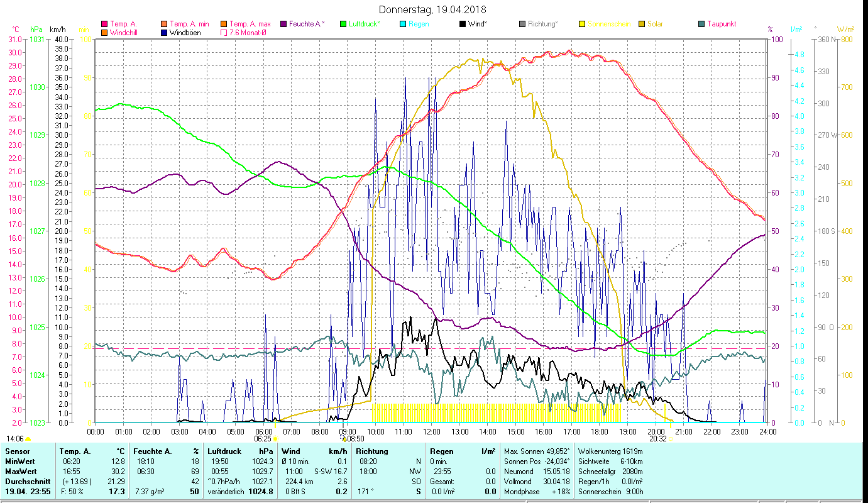Click the 20:32 sunset time marker
Viewport: 868px width, 503px height.
(657, 439)
